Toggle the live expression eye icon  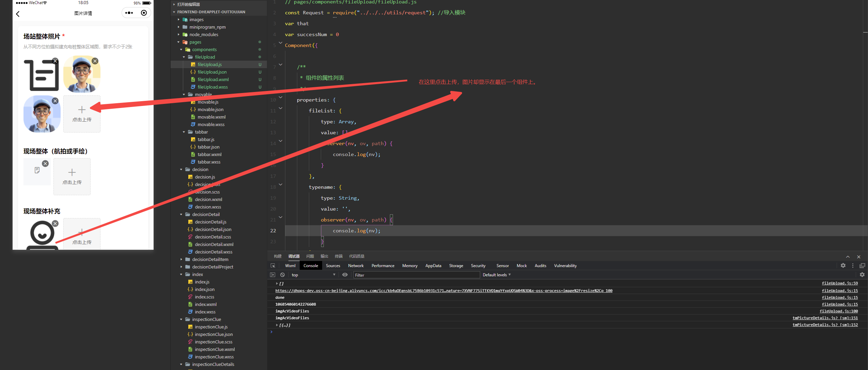pos(345,275)
